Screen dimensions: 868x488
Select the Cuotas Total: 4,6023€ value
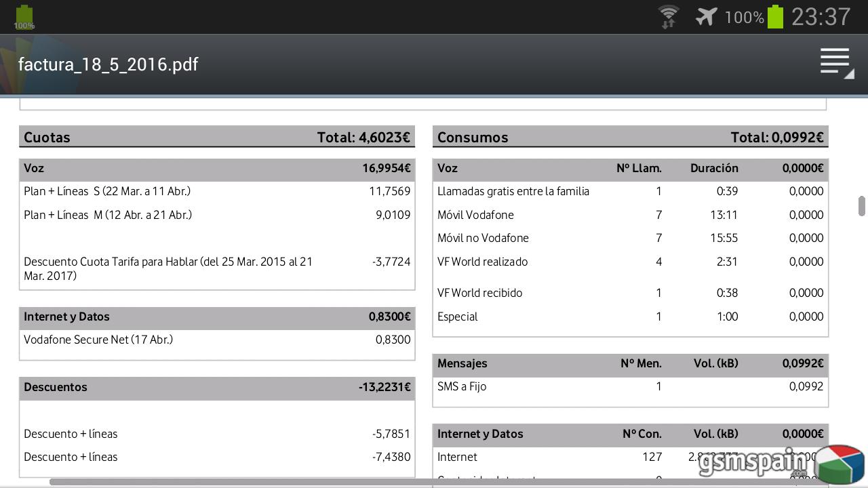pos(363,137)
